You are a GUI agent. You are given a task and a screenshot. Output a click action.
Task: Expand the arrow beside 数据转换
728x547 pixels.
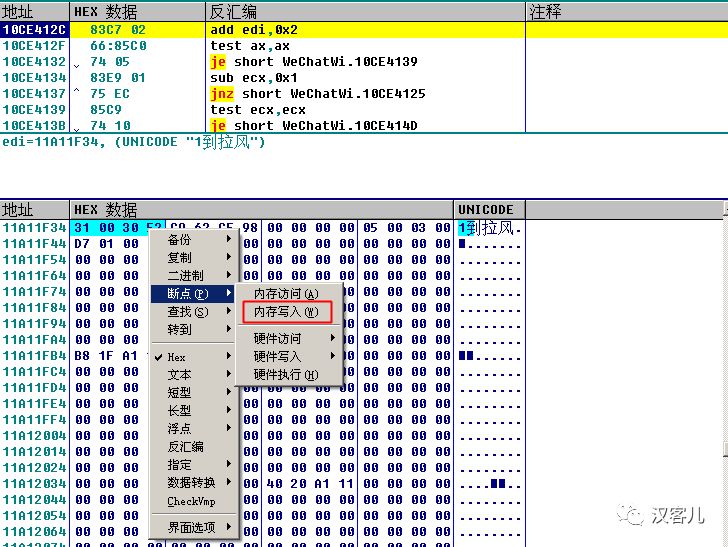[229, 482]
